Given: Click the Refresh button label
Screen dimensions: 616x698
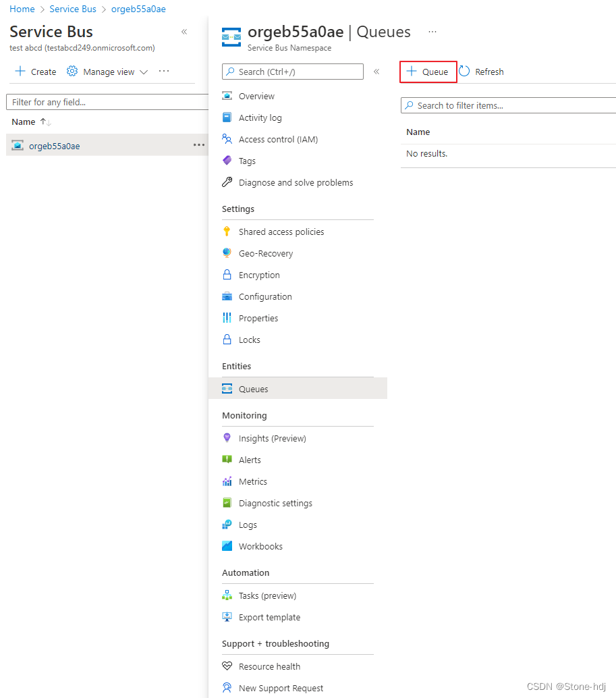Looking at the screenshot, I should [x=489, y=72].
